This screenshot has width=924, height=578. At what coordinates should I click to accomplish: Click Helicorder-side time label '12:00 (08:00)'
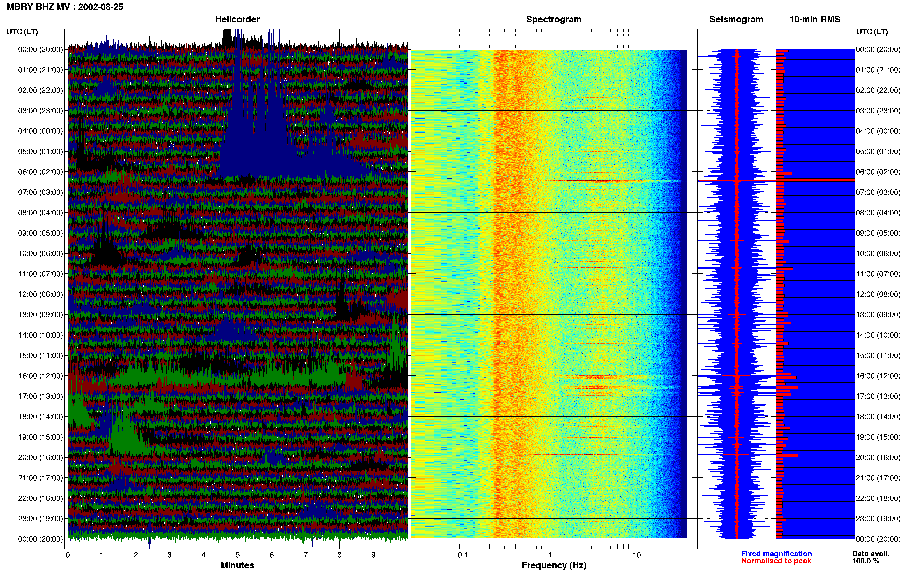click(x=41, y=294)
